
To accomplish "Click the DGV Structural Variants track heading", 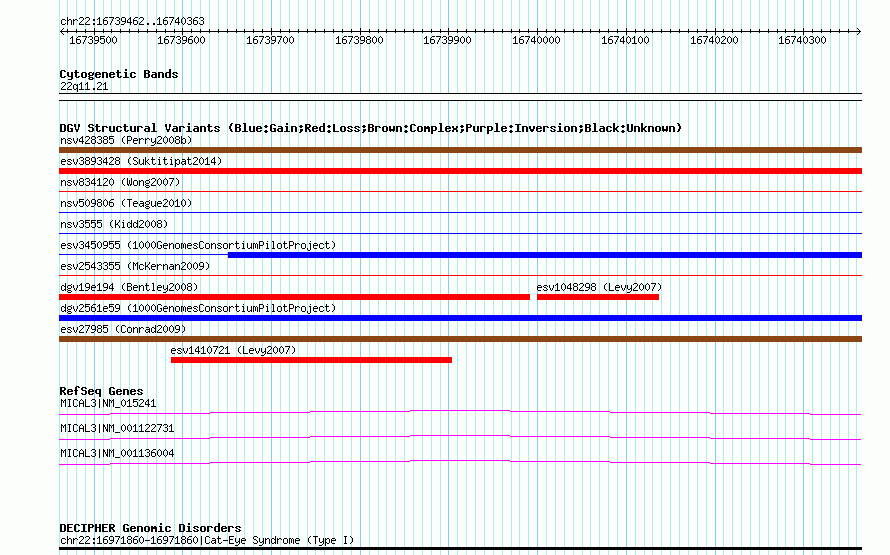I will pyautogui.click(x=371, y=128).
